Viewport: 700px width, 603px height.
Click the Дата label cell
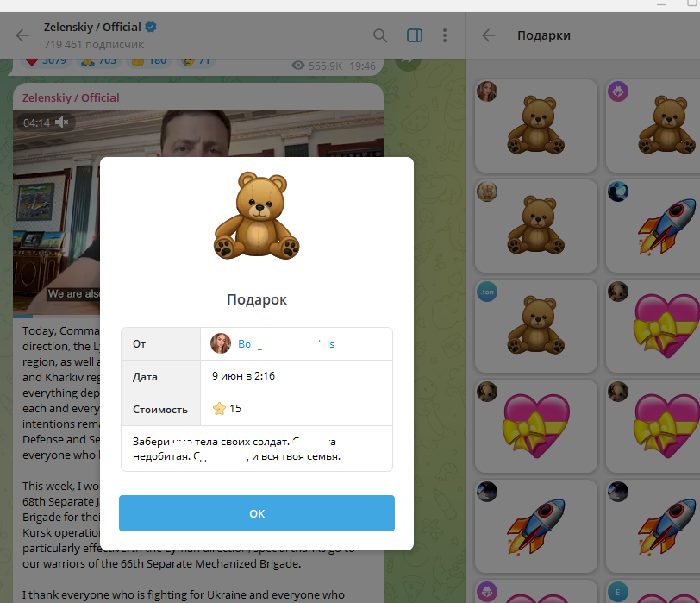(x=160, y=376)
